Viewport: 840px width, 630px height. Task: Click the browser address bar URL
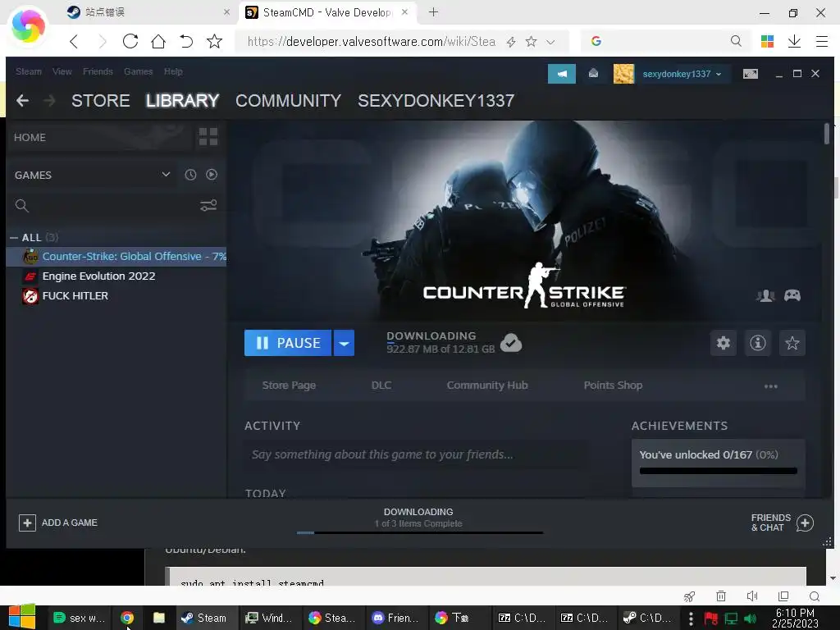click(x=372, y=41)
